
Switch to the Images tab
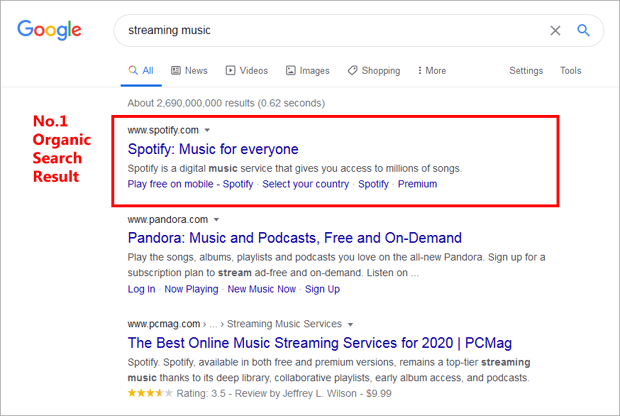tap(308, 70)
